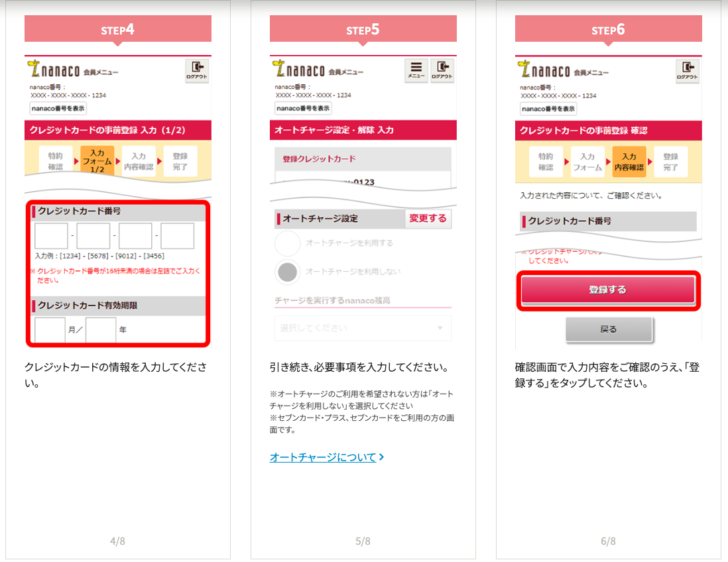Click the expiry month input field
The height and width of the screenshot is (562, 728).
coord(50,329)
